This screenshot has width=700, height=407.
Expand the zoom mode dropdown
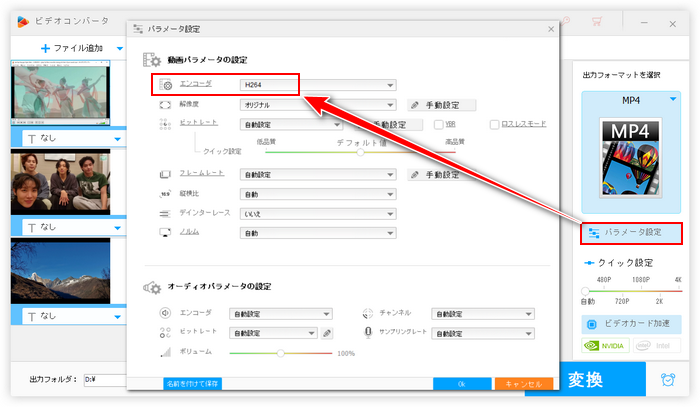coord(318,233)
